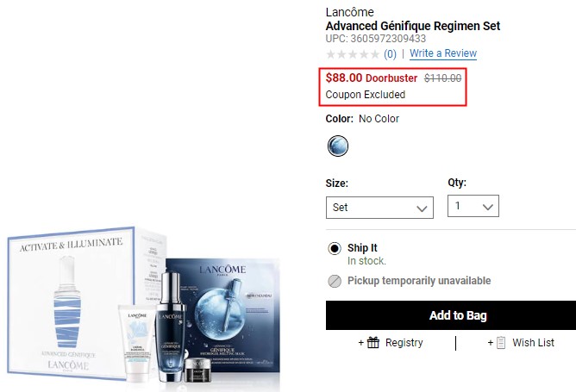Select the Ship It radio button
The height and width of the screenshot is (392, 576).
335,248
